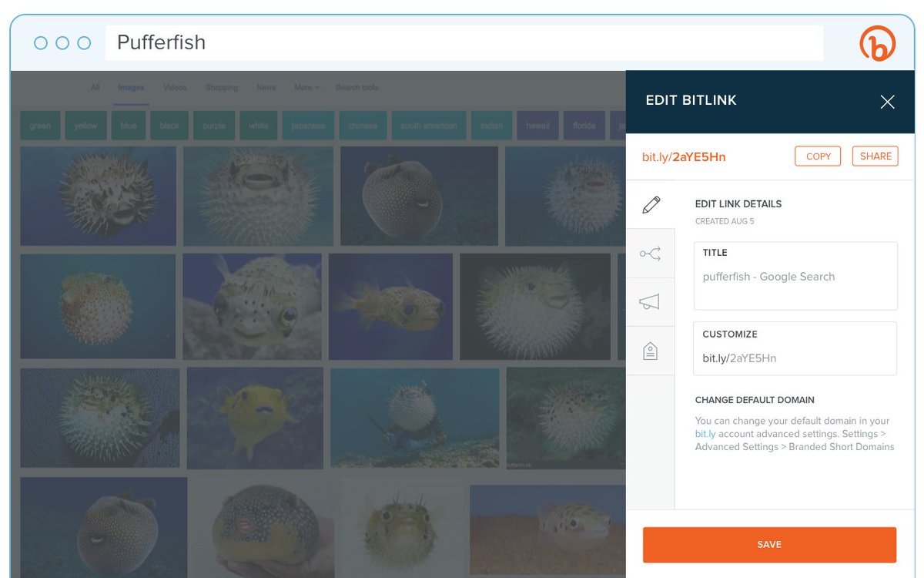Select the pencil edit details icon
Screen dimensions: 924x578
651,204
